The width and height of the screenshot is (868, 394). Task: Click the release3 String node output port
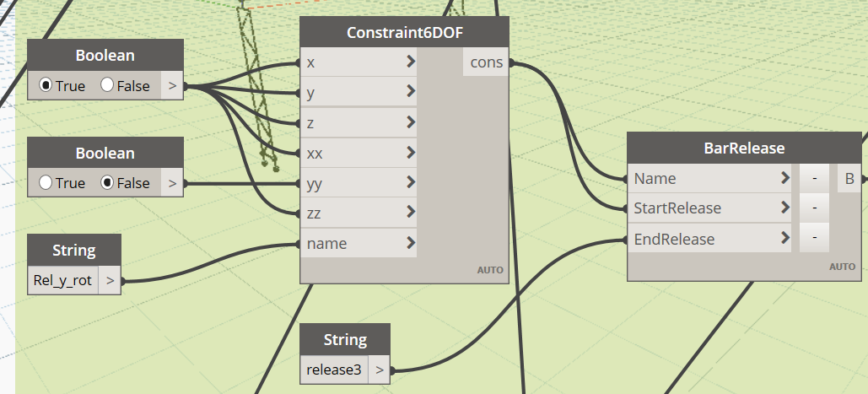(380, 370)
